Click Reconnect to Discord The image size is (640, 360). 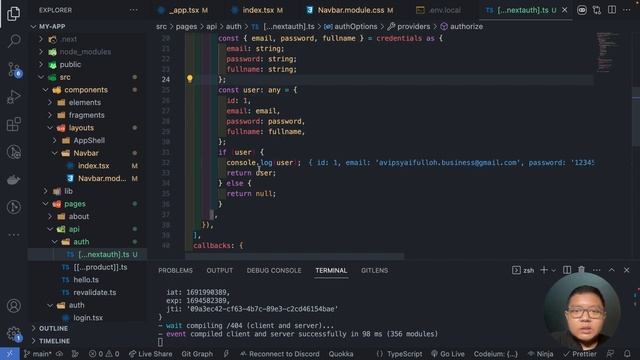(x=280, y=353)
